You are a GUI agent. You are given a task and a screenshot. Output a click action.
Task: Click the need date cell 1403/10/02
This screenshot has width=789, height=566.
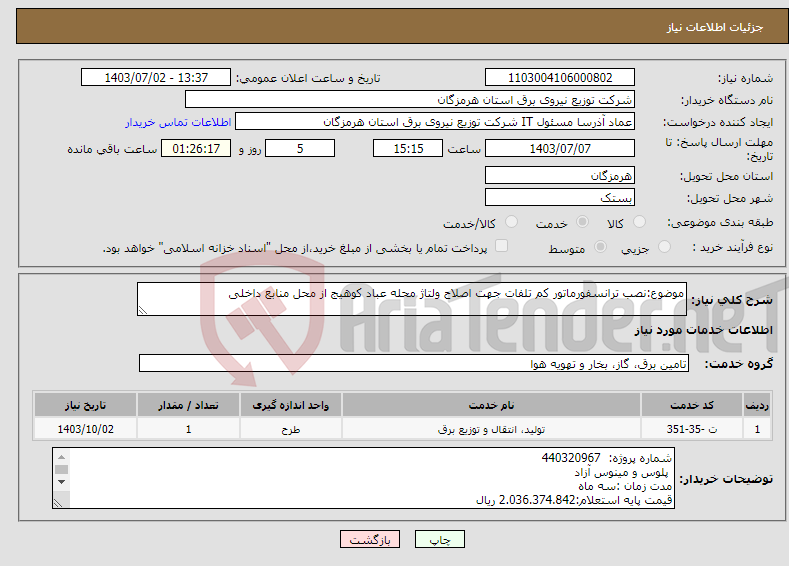(x=86, y=429)
